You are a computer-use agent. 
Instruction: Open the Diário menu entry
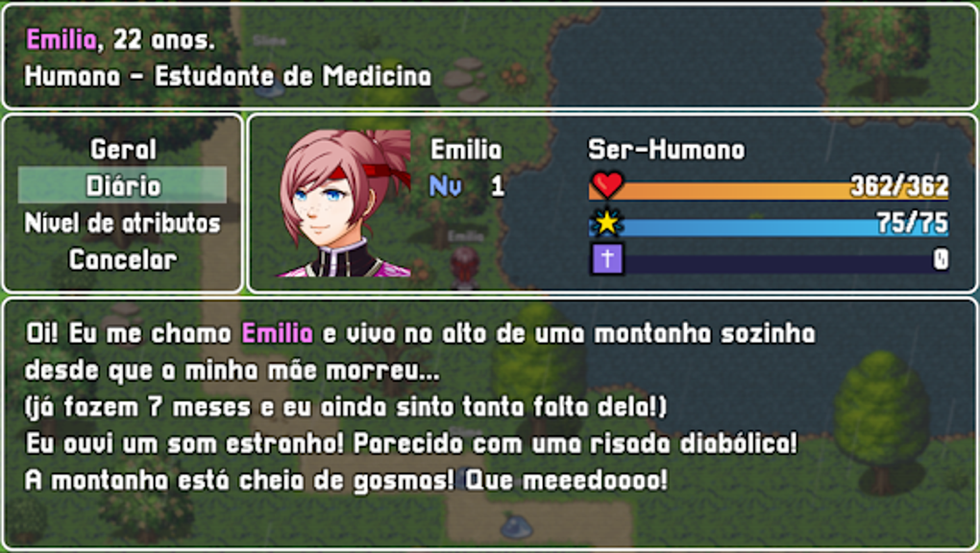(123, 185)
